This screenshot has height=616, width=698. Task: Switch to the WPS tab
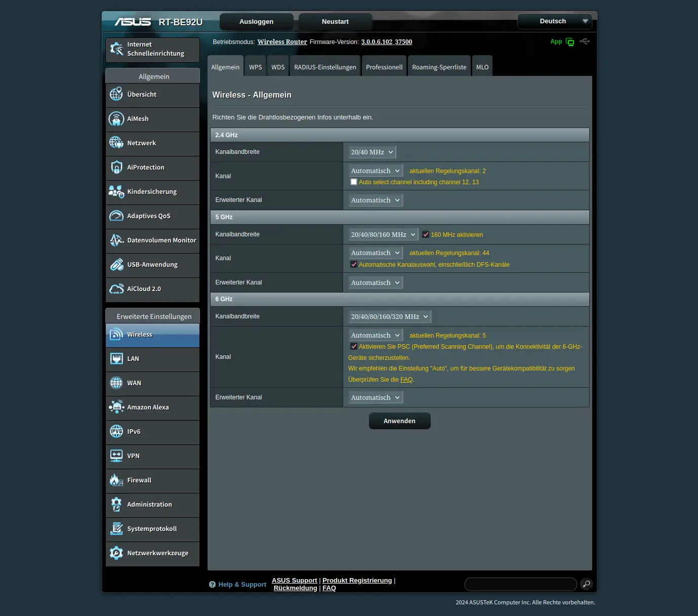(x=256, y=67)
